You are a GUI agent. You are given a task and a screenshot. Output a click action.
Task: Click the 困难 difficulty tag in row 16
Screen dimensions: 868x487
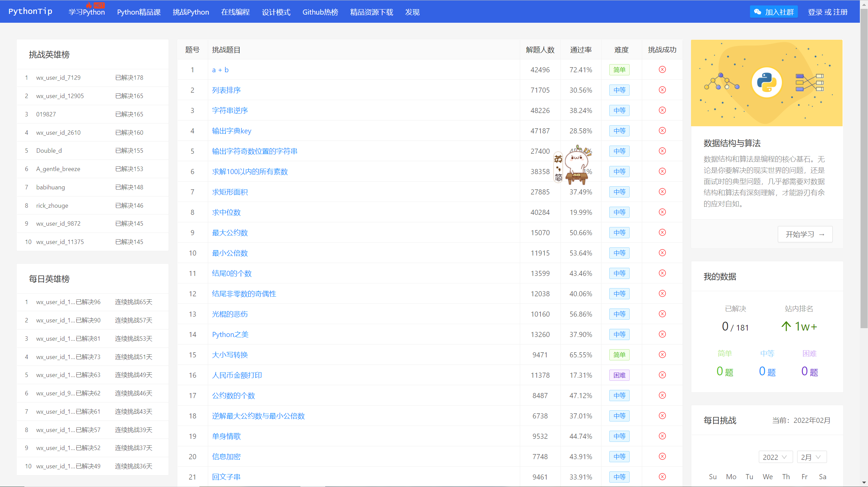pos(619,375)
